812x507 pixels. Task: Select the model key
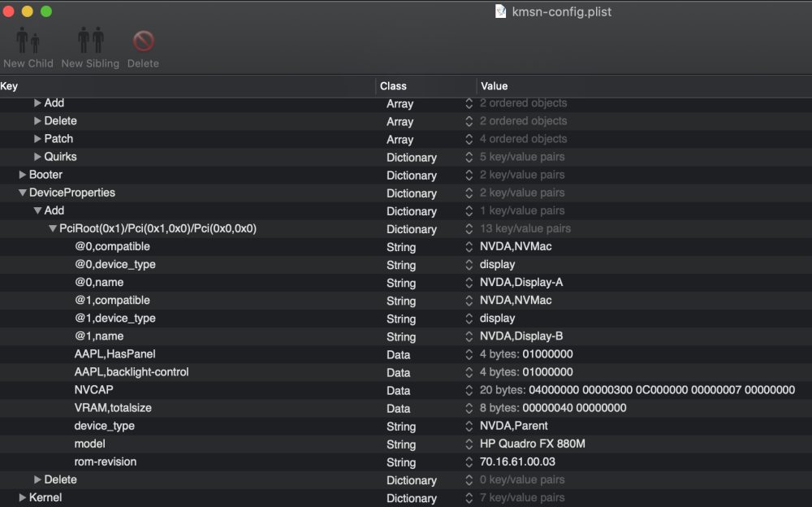tap(89, 444)
